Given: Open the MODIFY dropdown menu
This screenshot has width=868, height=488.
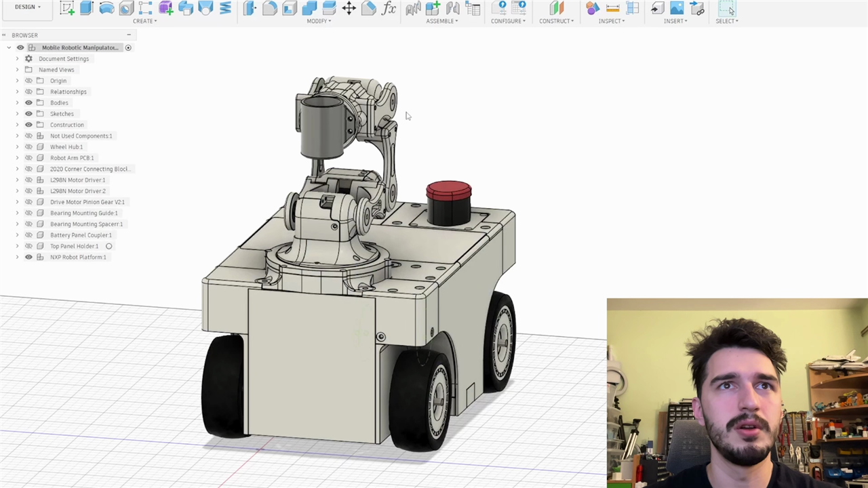Looking at the screenshot, I should point(319,21).
